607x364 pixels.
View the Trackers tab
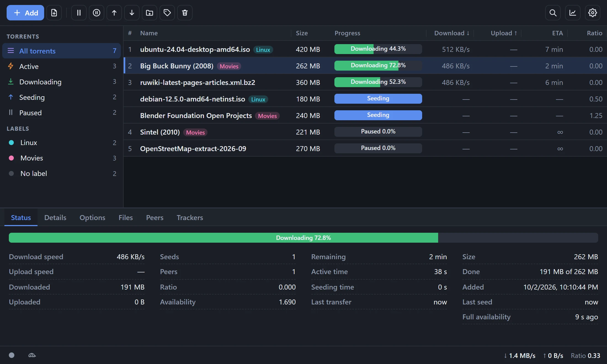(190, 218)
